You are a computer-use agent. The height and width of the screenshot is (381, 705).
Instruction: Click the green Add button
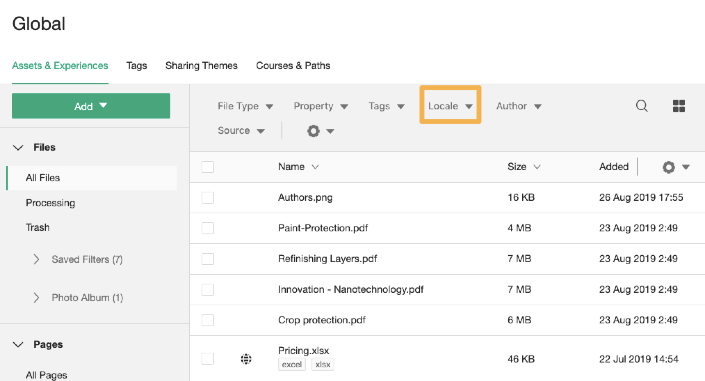pos(91,106)
